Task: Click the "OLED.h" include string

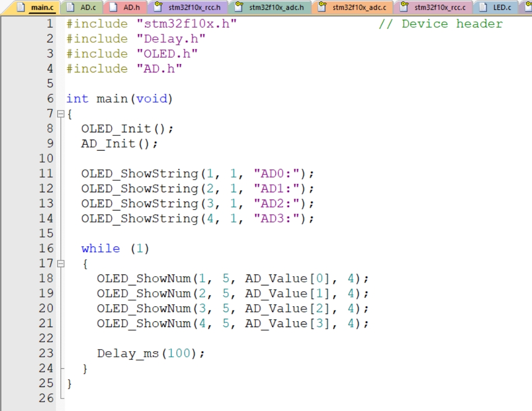Action: (x=167, y=54)
